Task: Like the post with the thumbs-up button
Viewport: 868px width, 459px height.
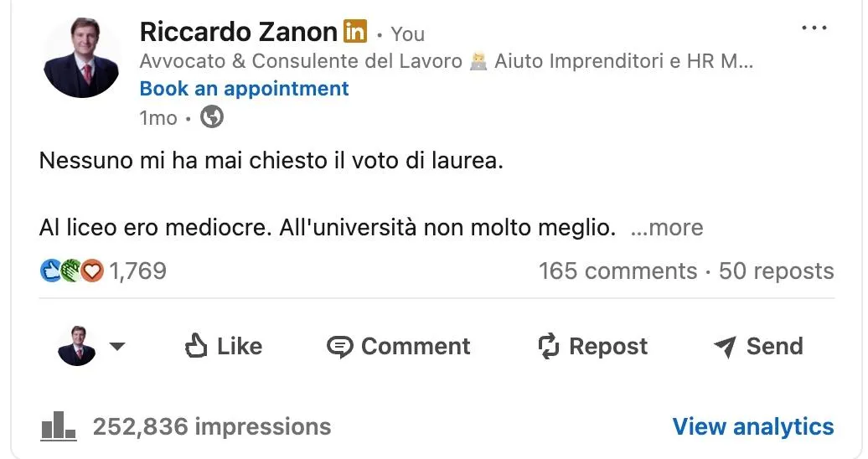Action: pos(223,346)
